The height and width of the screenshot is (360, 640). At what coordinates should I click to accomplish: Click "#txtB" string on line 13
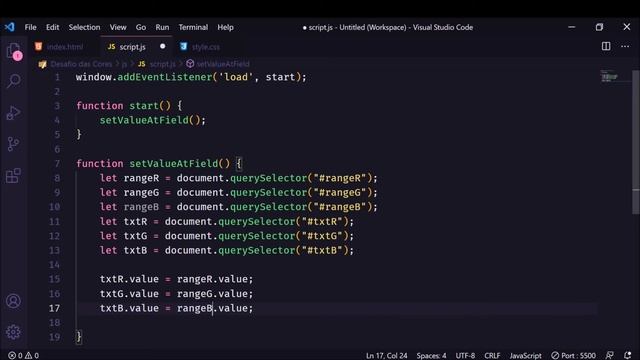[x=322, y=250]
